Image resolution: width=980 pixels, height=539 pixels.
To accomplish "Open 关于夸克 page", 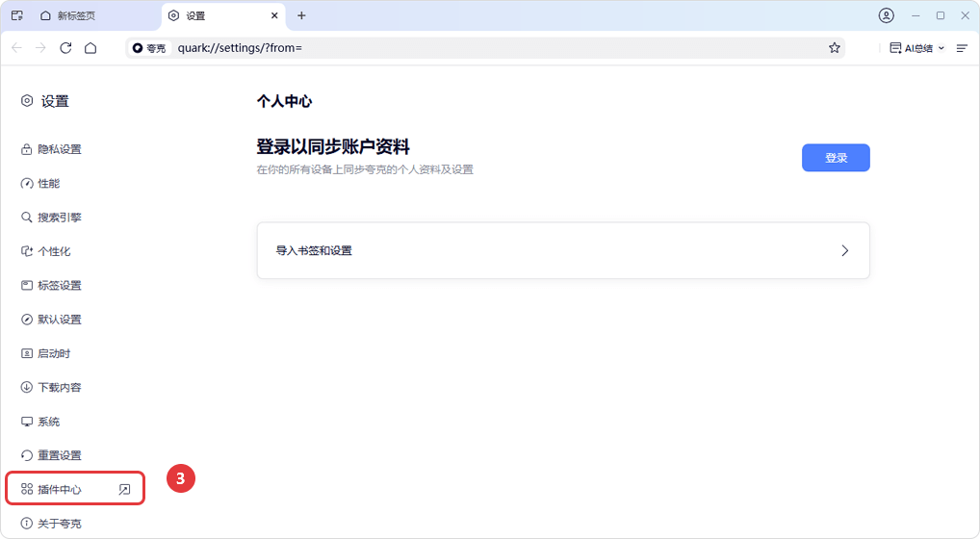I will [x=59, y=524].
